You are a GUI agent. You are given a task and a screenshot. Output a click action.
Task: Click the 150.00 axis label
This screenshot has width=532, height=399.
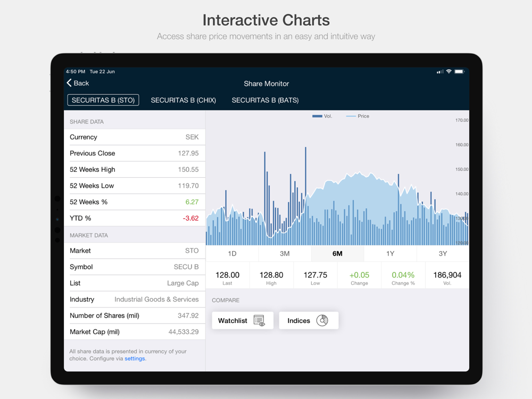[x=462, y=169]
